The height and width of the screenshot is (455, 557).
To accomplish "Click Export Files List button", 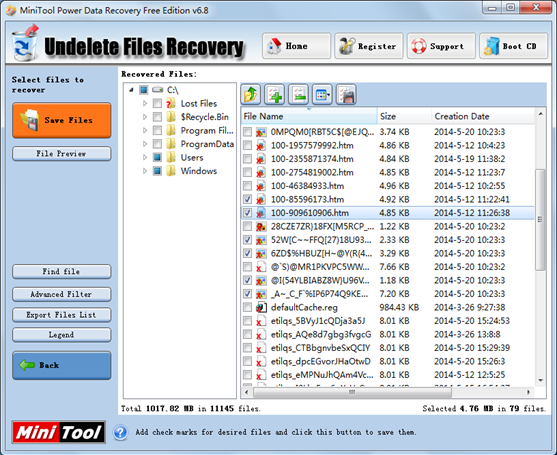I will click(62, 315).
